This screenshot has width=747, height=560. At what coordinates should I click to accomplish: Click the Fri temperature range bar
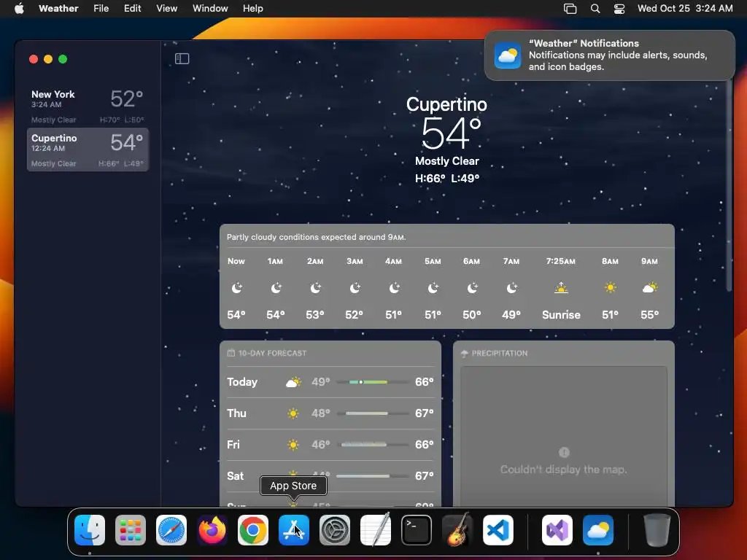point(373,445)
